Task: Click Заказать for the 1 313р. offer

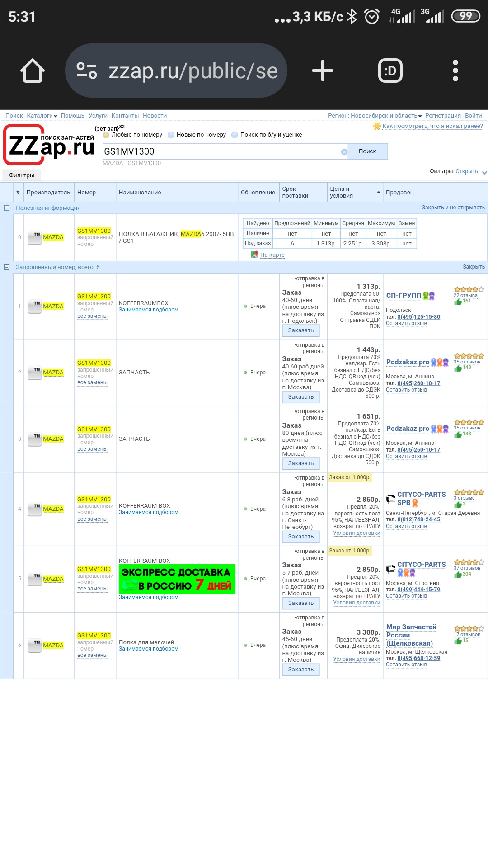Action: (301, 330)
